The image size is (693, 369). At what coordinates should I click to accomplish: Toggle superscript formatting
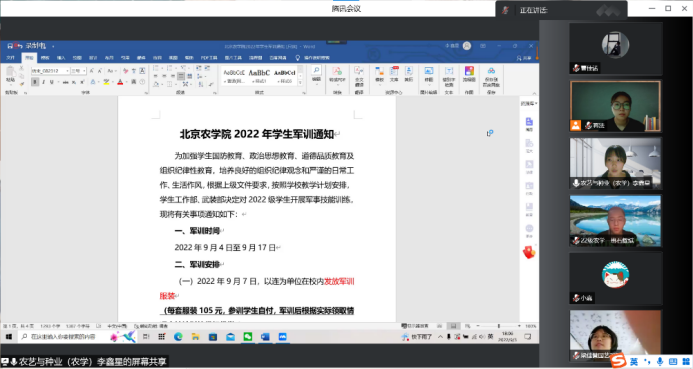click(x=82, y=82)
